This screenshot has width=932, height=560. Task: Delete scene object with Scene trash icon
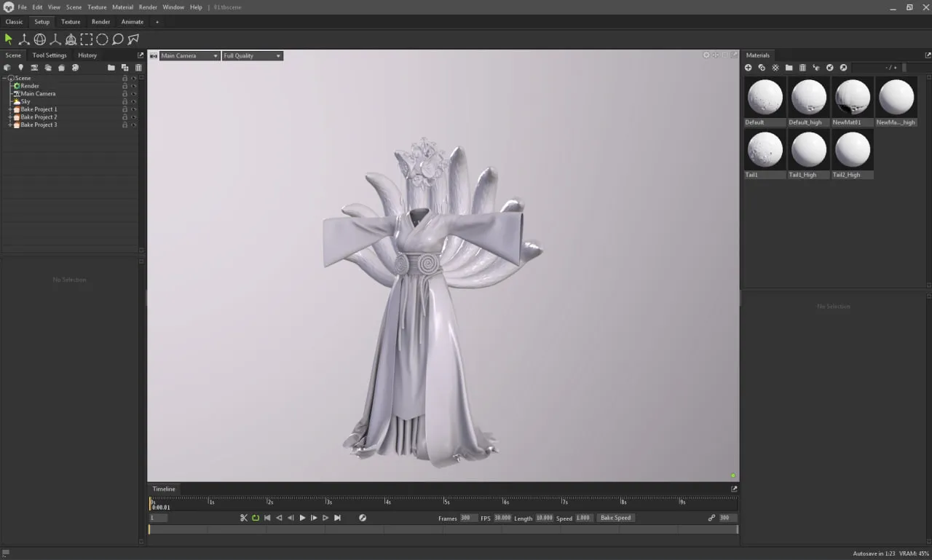click(x=138, y=68)
